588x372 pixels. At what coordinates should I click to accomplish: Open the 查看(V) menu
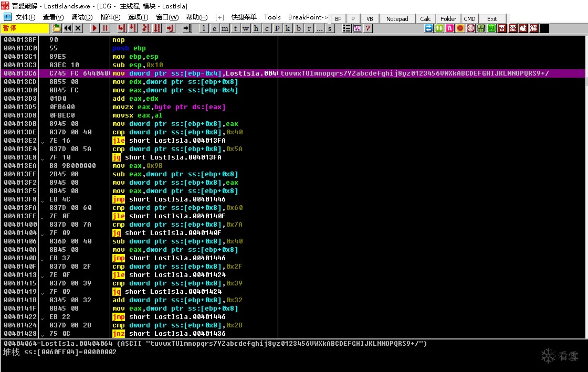(x=53, y=17)
